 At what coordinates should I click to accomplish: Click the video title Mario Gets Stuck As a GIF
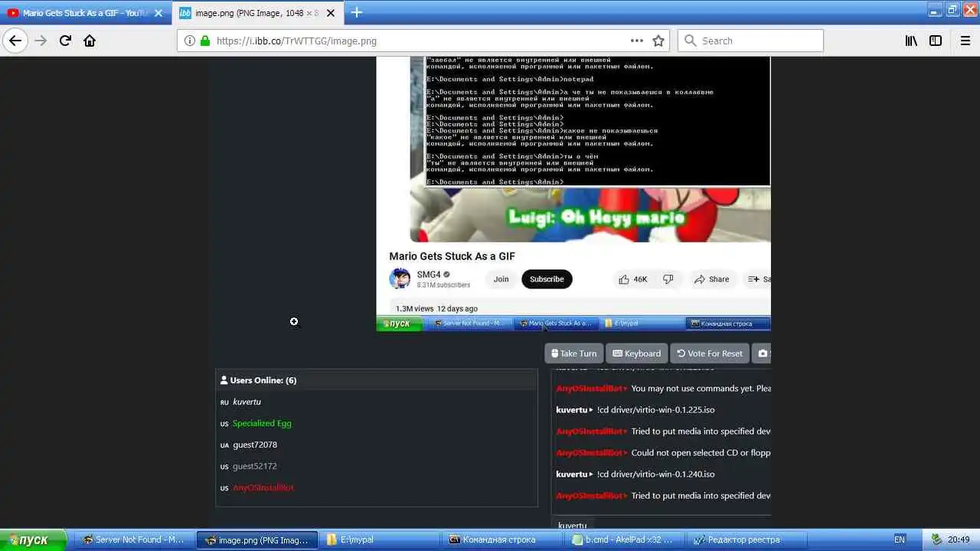(452, 256)
